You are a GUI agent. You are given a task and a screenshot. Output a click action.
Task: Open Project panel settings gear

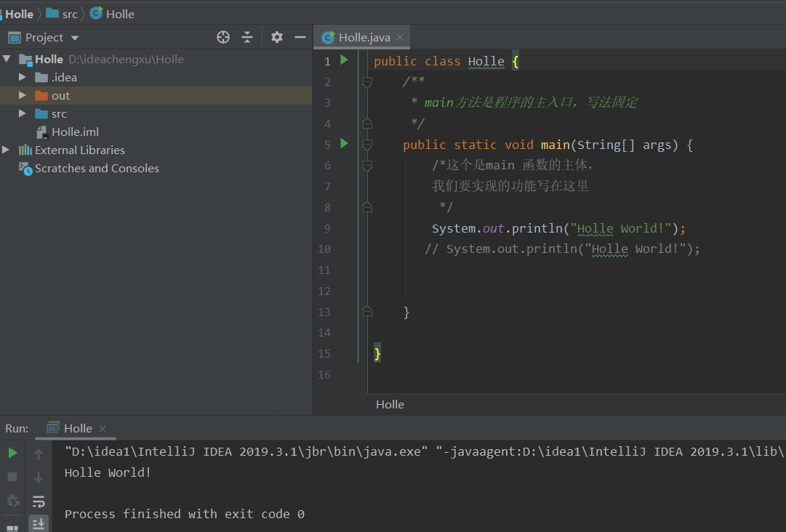[277, 37]
